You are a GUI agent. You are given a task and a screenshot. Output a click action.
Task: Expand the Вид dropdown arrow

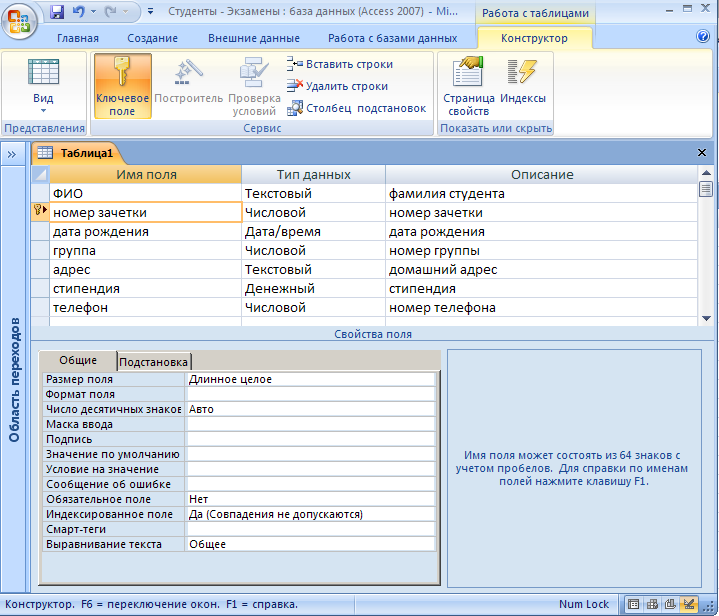coord(44,111)
